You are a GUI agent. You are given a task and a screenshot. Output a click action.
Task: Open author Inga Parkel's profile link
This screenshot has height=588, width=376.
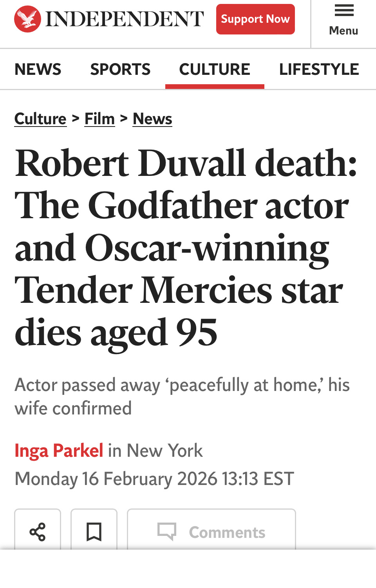click(x=59, y=450)
